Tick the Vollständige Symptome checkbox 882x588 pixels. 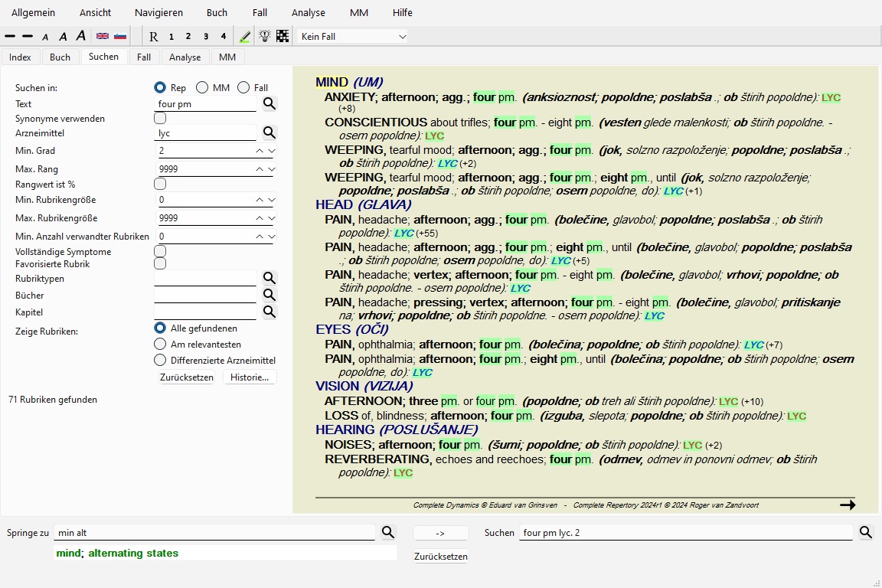click(x=160, y=251)
